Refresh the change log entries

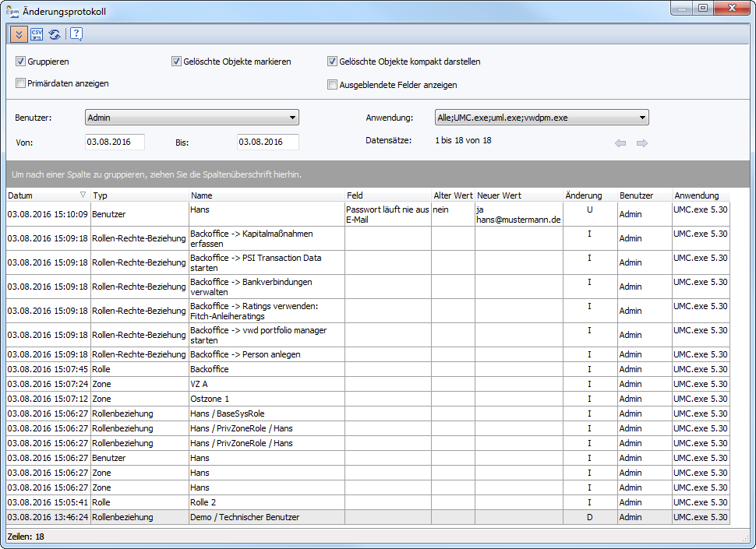pyautogui.click(x=55, y=34)
